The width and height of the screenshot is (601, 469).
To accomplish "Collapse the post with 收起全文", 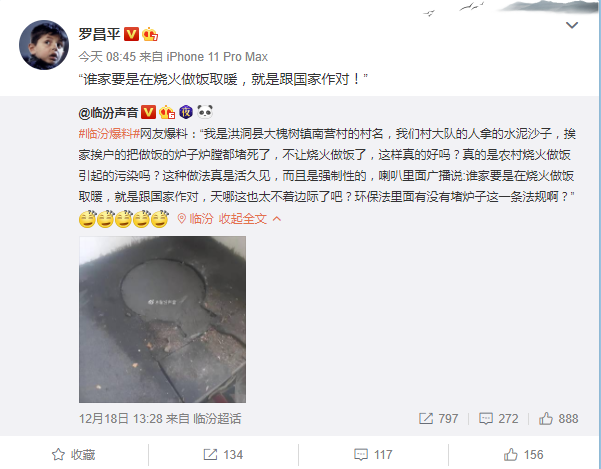I will [x=250, y=219].
